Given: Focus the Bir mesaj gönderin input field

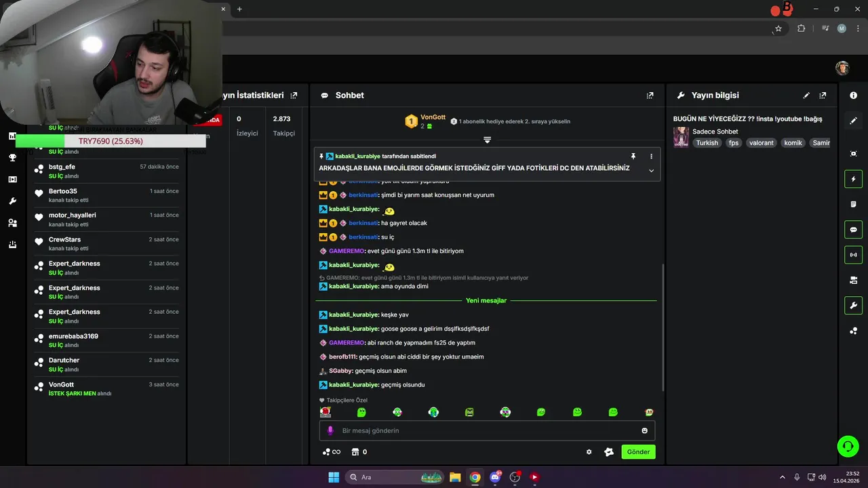Looking at the screenshot, I should click(487, 430).
